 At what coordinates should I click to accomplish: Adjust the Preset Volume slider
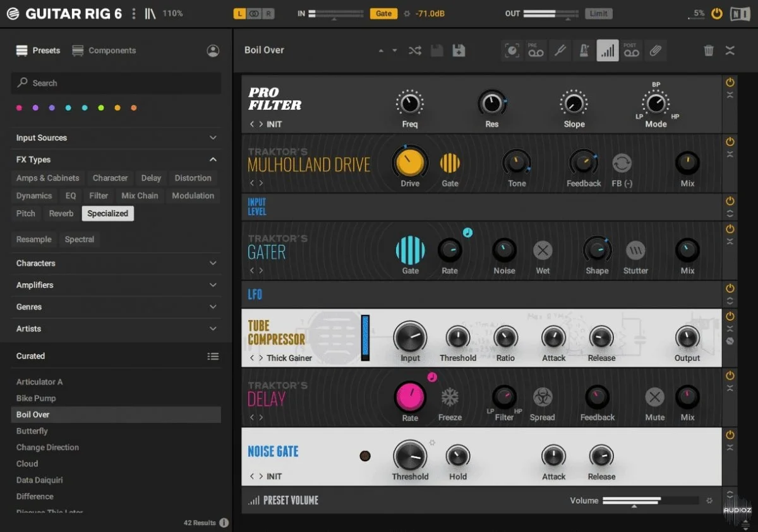click(651, 500)
